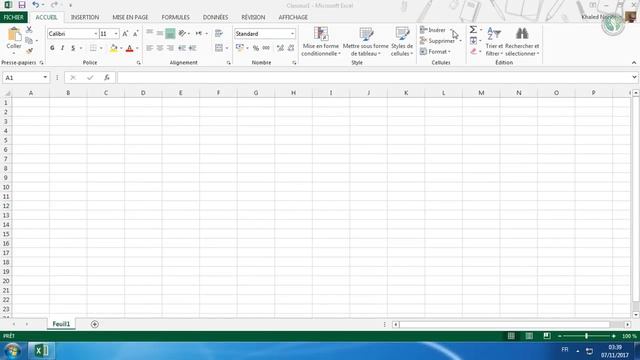Click the thousands separator icon
The width and height of the screenshot is (640, 360).
click(x=266, y=48)
